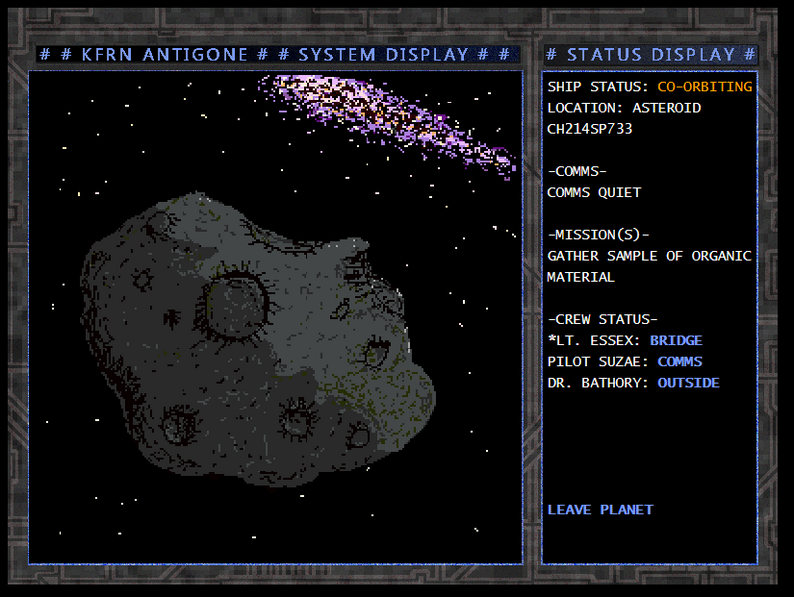The width and height of the screenshot is (794, 597).
Task: Choose the PILOT SUZAE crew name
Action: (x=598, y=362)
